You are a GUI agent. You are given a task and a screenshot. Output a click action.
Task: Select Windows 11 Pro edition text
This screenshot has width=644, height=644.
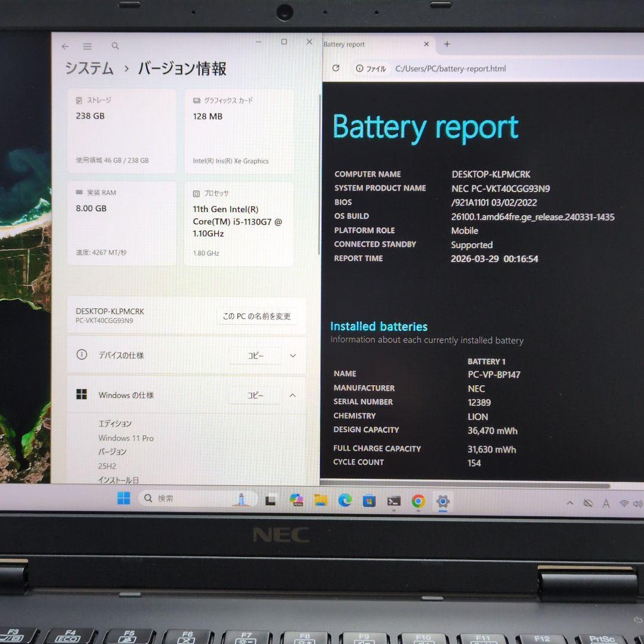pos(126,438)
